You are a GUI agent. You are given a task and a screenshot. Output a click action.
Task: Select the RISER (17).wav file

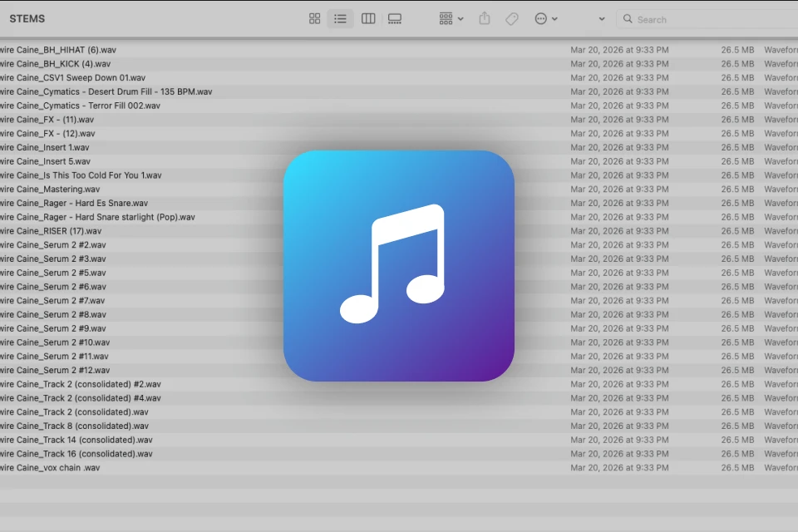[51, 230]
